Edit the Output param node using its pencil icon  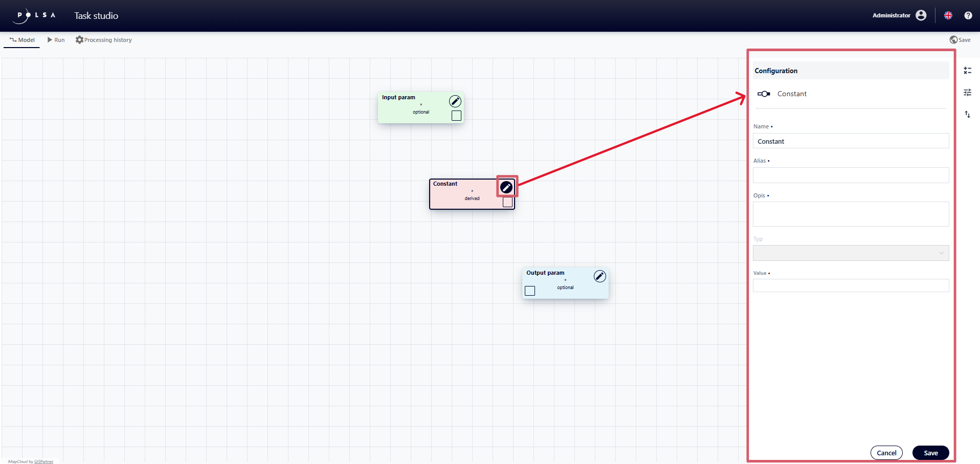click(599, 276)
